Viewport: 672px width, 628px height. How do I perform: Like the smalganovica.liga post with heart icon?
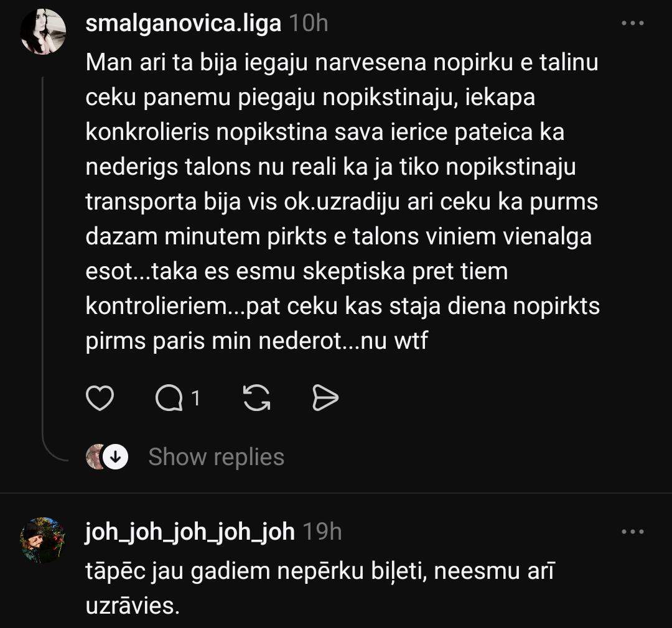point(100,399)
